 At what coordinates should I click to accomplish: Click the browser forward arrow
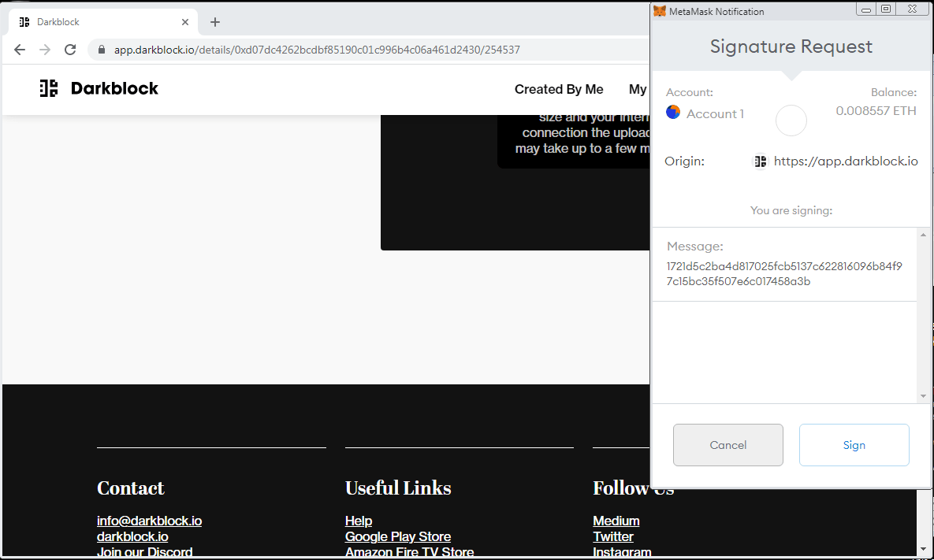(45, 50)
